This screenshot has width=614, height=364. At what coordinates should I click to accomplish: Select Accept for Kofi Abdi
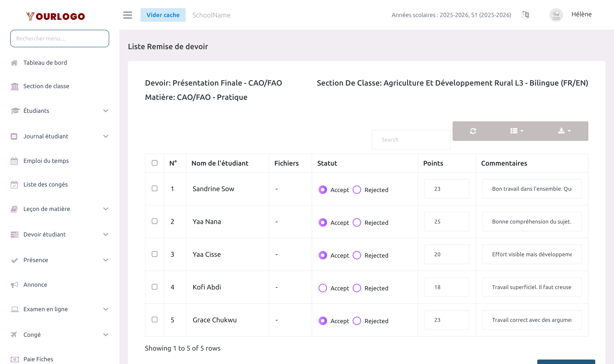click(x=323, y=288)
